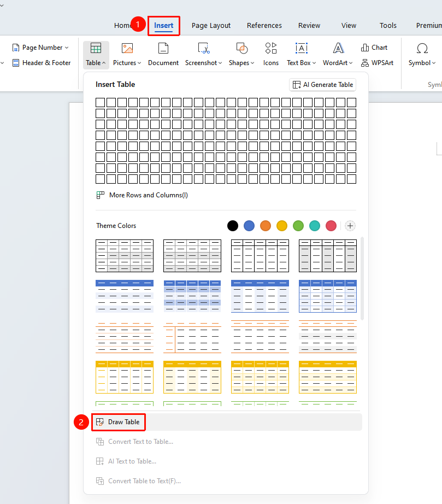
Task: Click the AI Generate Table button
Action: pos(322,85)
